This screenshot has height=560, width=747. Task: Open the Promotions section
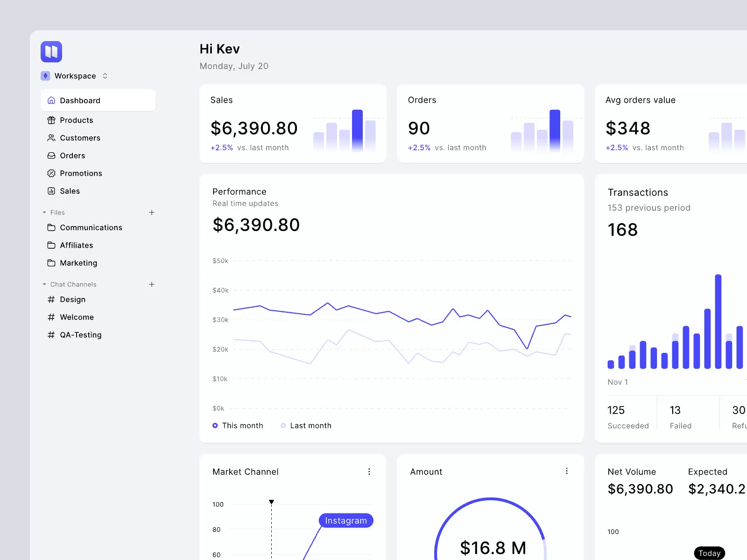tap(80, 174)
